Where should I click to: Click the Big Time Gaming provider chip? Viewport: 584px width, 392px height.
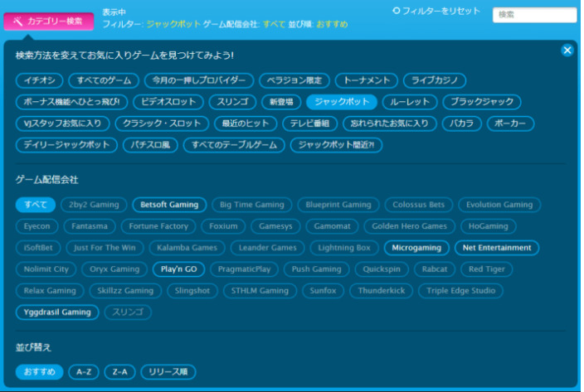(252, 205)
